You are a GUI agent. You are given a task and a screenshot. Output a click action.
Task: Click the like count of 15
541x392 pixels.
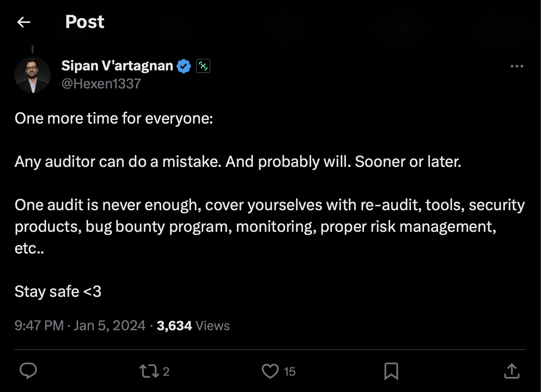289,372
